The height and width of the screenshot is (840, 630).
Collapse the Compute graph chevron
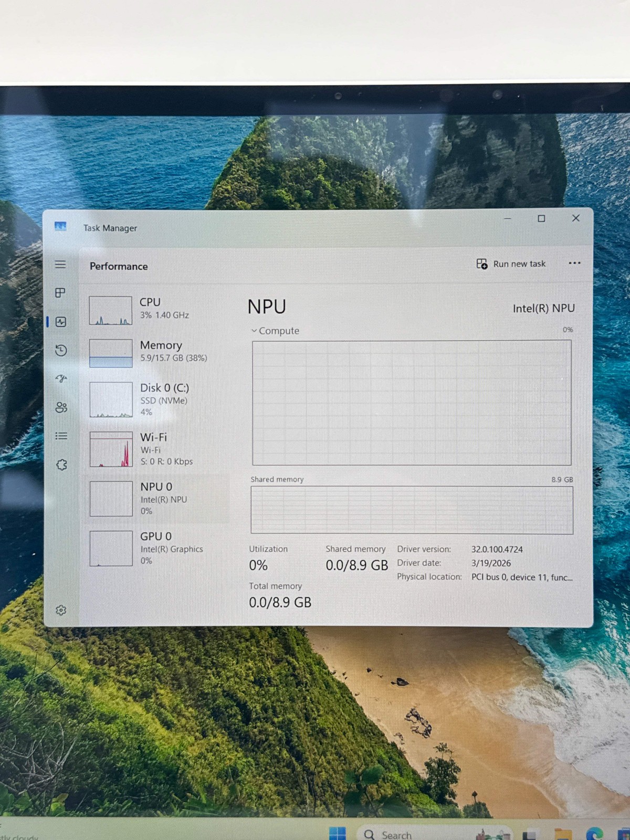pos(254,331)
